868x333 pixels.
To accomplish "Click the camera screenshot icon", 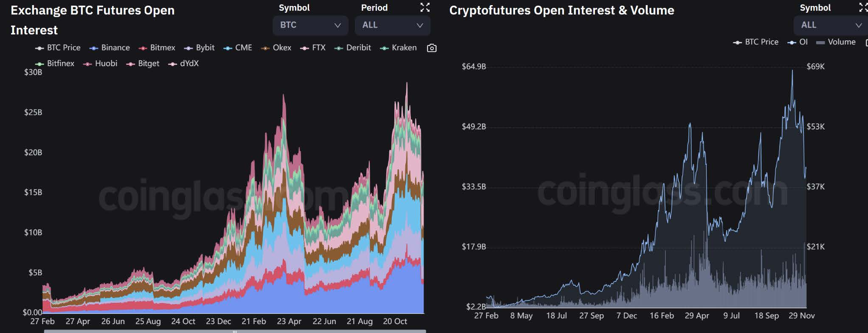I will [432, 48].
